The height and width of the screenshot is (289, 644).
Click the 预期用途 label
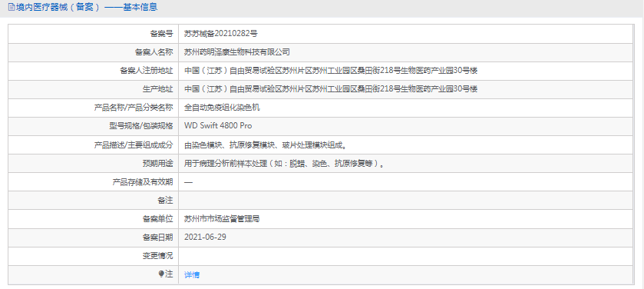[158, 163]
